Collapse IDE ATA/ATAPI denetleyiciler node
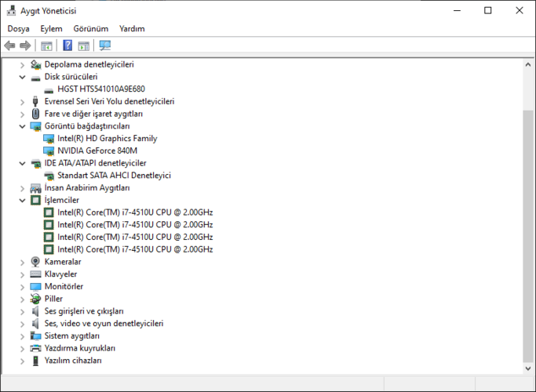 [22, 163]
